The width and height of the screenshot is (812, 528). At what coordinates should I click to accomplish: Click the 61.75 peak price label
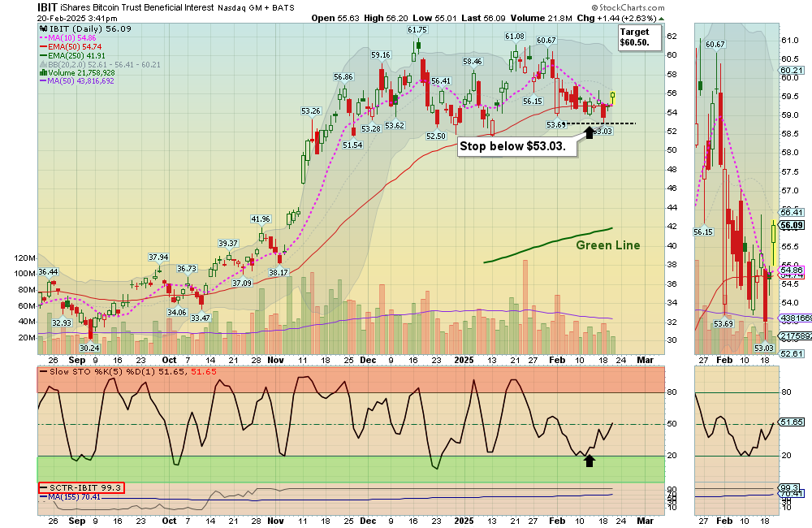(417, 29)
